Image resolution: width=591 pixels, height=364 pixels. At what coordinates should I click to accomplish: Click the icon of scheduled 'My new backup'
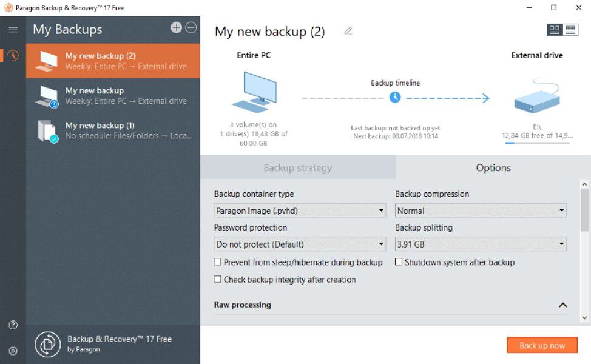coord(47,96)
